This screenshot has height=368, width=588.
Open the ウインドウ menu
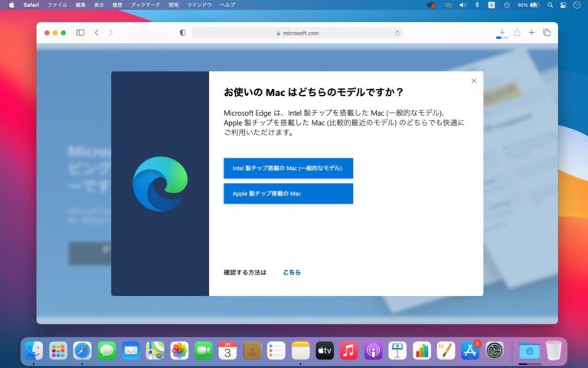199,5
